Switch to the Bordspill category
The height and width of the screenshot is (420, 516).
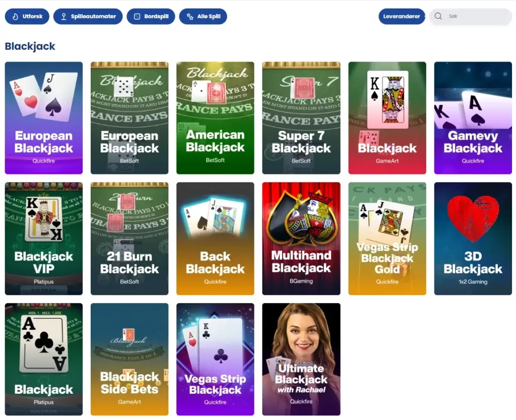[151, 17]
